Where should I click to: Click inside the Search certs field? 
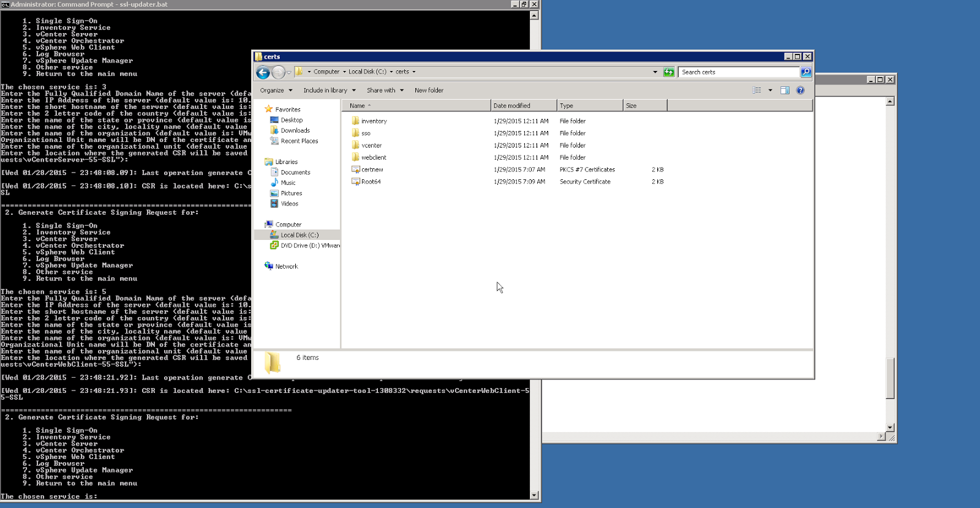click(x=739, y=72)
